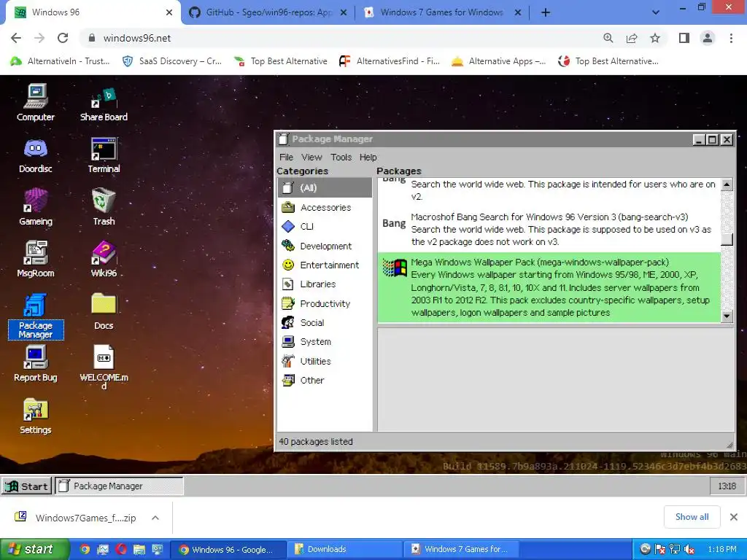This screenshot has height=560, width=747.
Task: Select the Social category
Action: tap(325, 322)
